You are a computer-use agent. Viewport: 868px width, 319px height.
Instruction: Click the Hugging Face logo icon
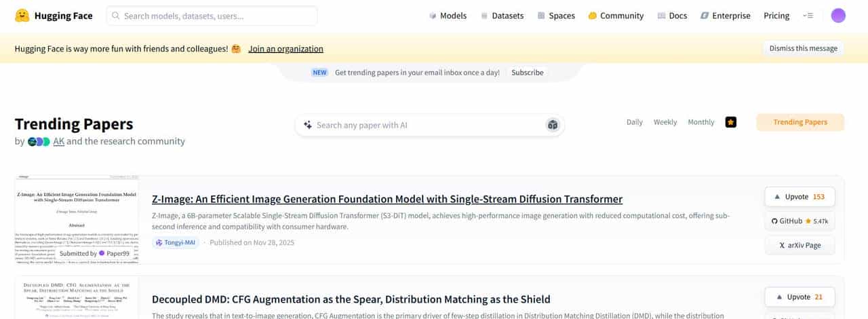point(22,16)
